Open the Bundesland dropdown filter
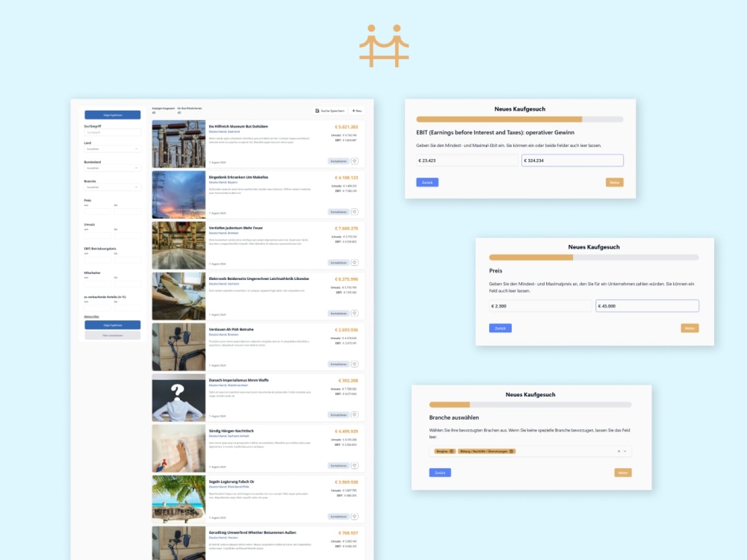 point(113,168)
